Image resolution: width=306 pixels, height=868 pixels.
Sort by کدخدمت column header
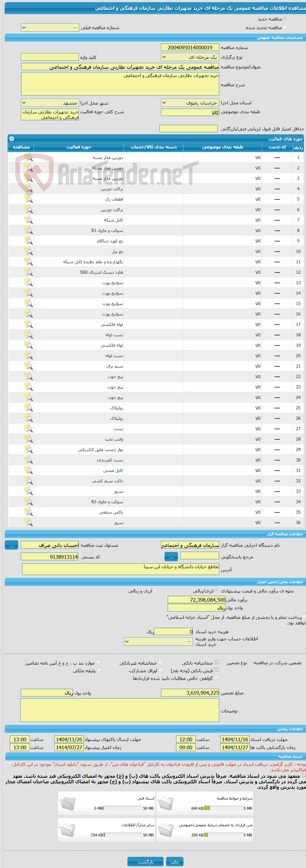click(x=277, y=147)
